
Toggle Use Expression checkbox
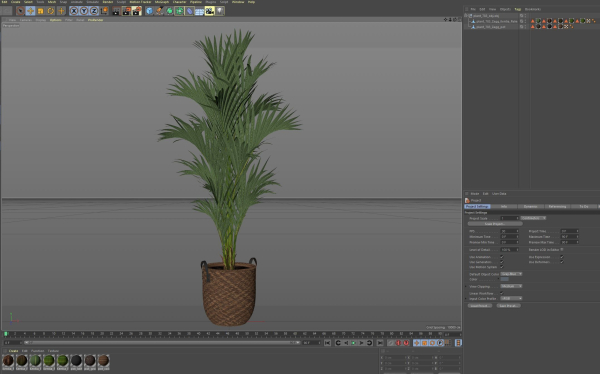click(562, 257)
